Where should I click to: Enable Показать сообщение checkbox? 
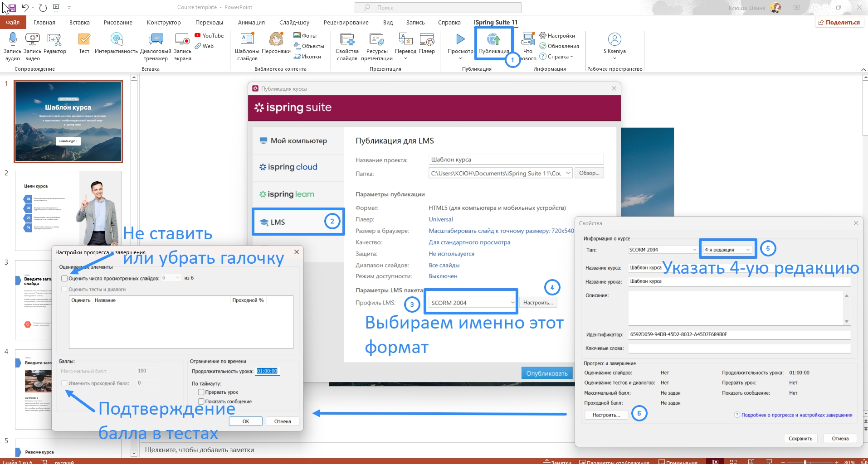(201, 401)
